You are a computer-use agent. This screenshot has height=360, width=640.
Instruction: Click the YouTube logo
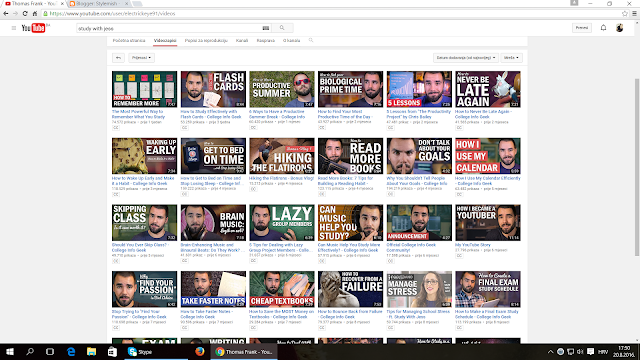click(33, 28)
